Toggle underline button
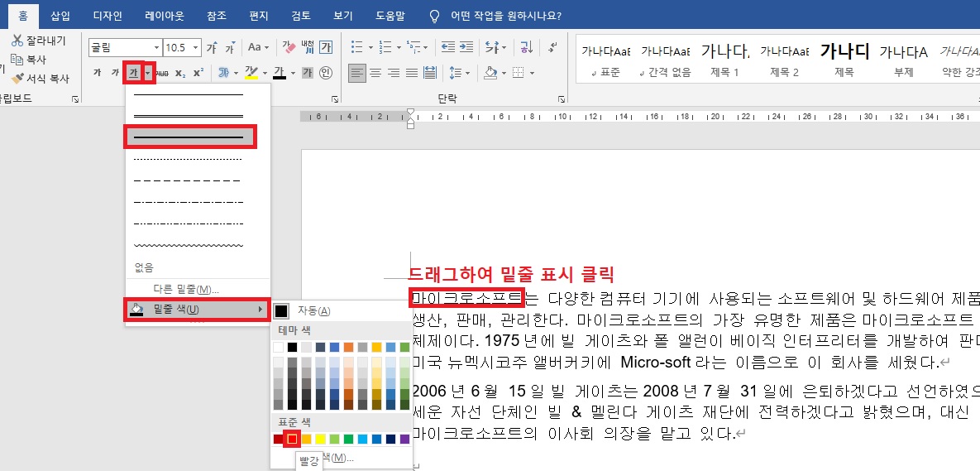Screen dimensions: 980x471 tap(132, 73)
